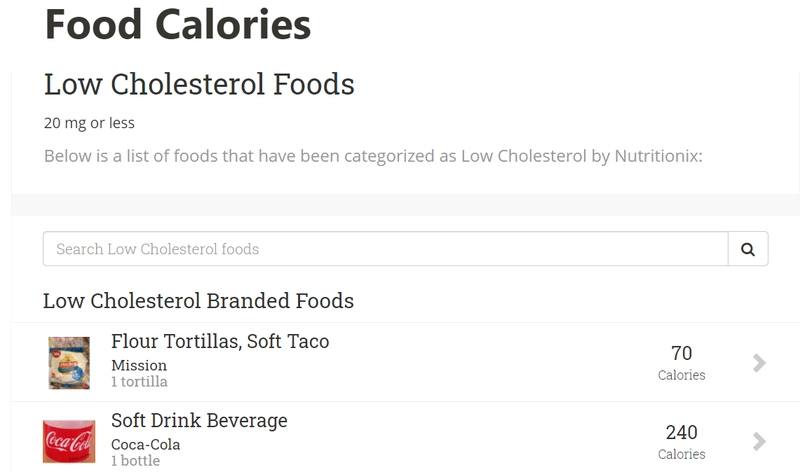Expand the Flour Tortillas row chevron
The image size is (800, 472).
tap(759, 362)
